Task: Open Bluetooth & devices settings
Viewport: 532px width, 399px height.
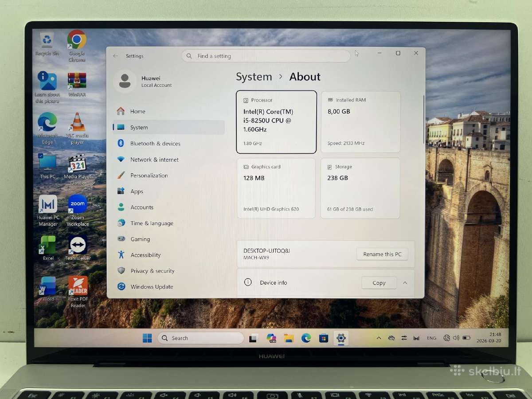Action: [x=168, y=143]
